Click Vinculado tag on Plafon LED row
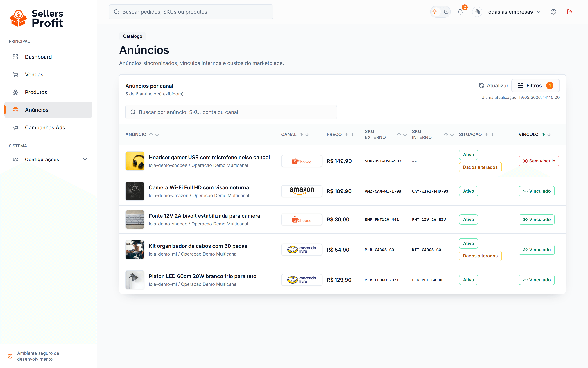The width and height of the screenshot is (588, 368). (x=537, y=280)
